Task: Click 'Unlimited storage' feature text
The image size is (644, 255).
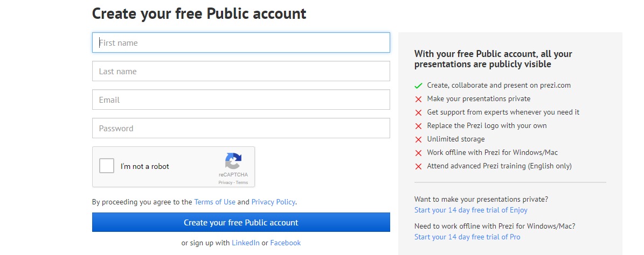Action: pyautogui.click(x=456, y=139)
